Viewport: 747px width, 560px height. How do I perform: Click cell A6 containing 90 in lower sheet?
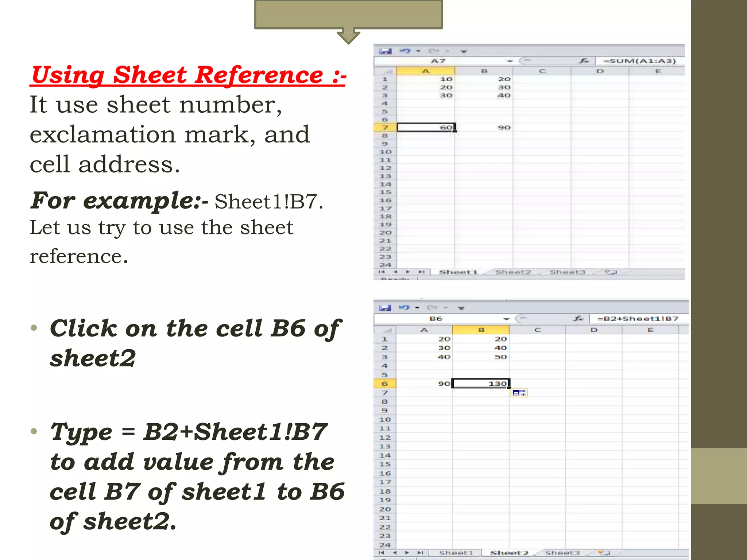point(424,384)
